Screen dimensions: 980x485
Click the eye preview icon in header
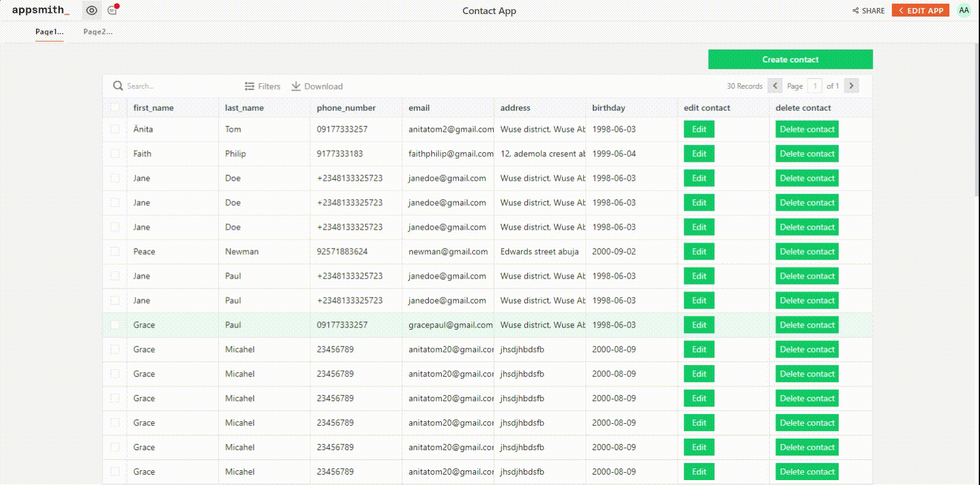coord(92,10)
